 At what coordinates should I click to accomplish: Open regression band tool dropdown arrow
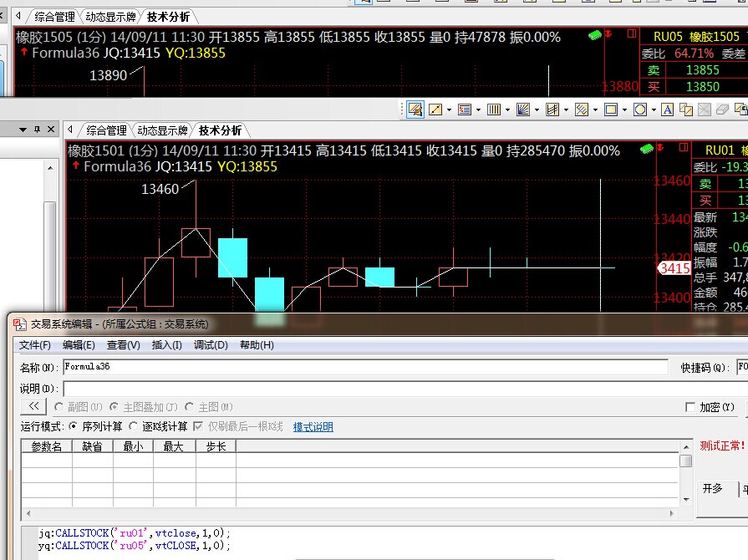595,110
